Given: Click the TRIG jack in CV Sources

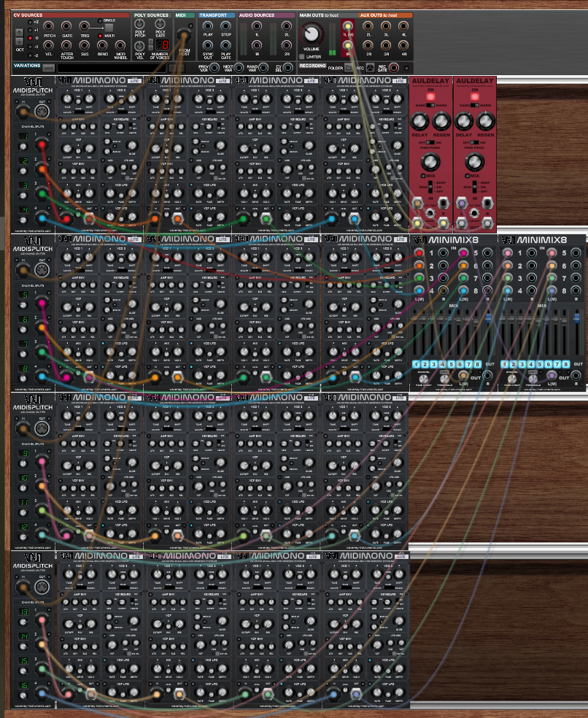Looking at the screenshot, I should (x=85, y=26).
